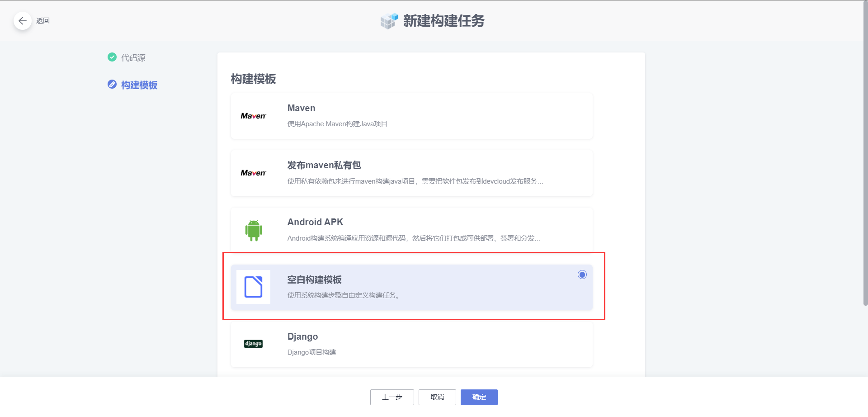Click the back arrow icon at top left
This screenshot has height=417, width=868.
23,21
